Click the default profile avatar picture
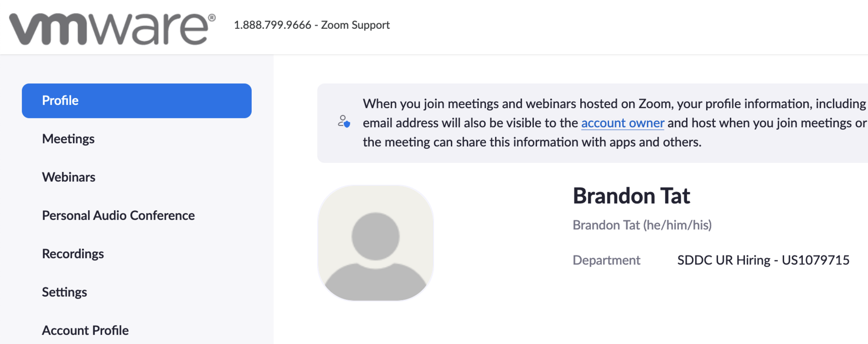The width and height of the screenshot is (868, 344). pyautogui.click(x=376, y=243)
